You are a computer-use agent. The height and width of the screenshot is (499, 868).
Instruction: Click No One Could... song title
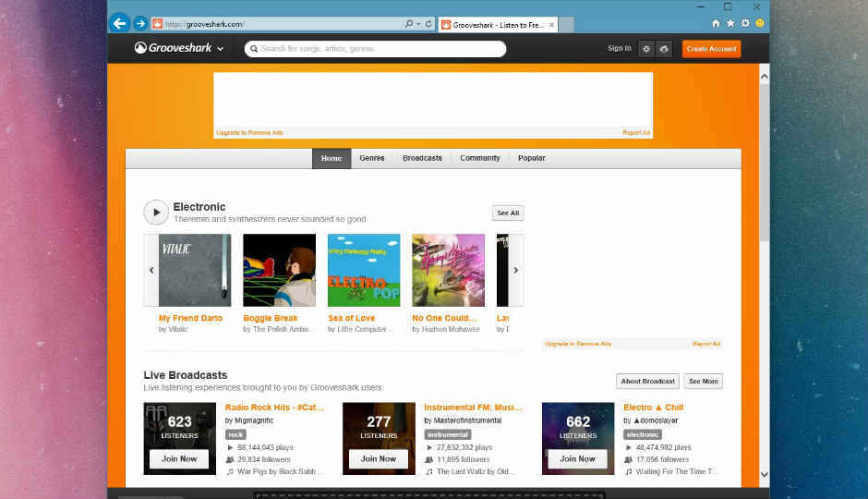coord(444,318)
